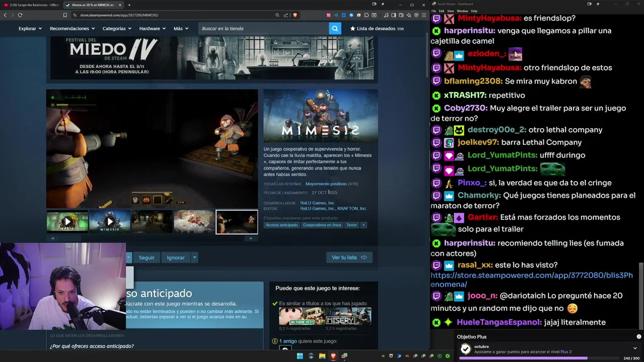
Task: Open File Explorer from the taskbar
Action: 322,356
